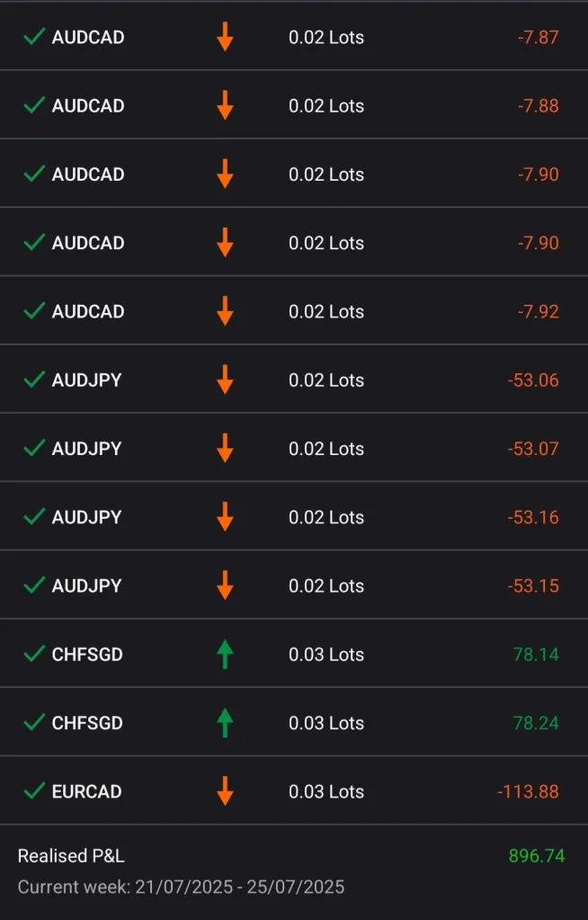This screenshot has height=920, width=588.
Task: Click the checkmark on the -53.07 AUDJPY trade
Action: coord(34,448)
